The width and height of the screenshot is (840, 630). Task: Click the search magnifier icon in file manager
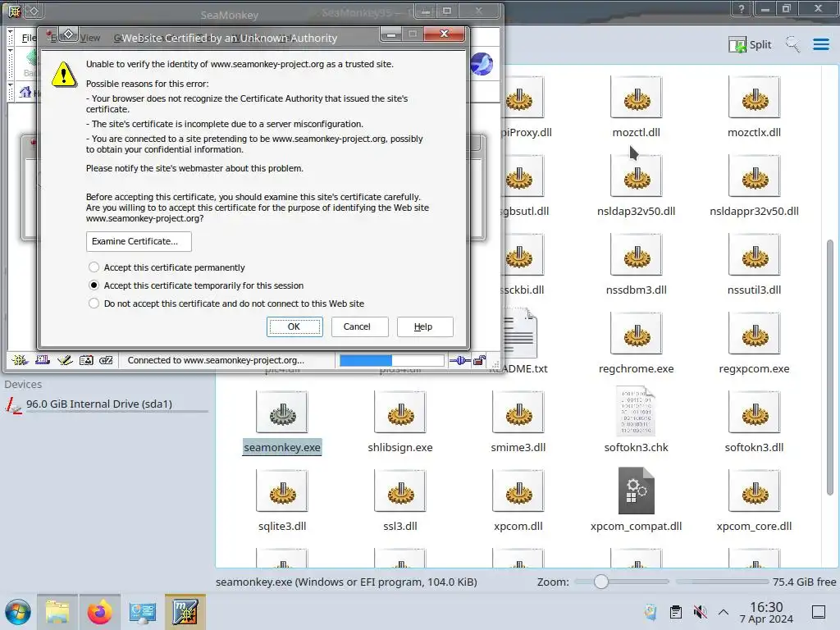792,44
